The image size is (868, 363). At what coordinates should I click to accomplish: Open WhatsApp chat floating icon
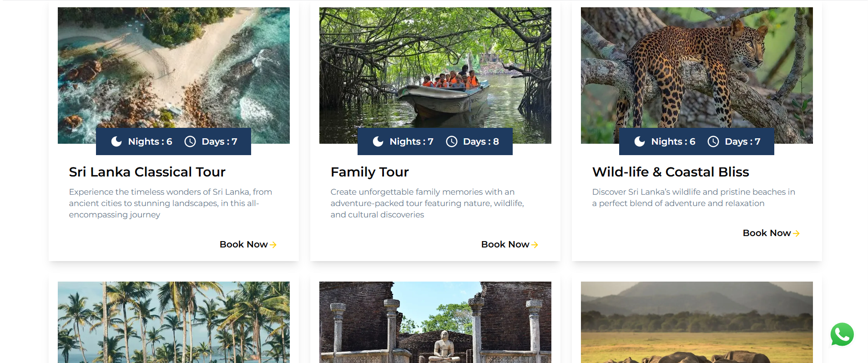point(842,334)
